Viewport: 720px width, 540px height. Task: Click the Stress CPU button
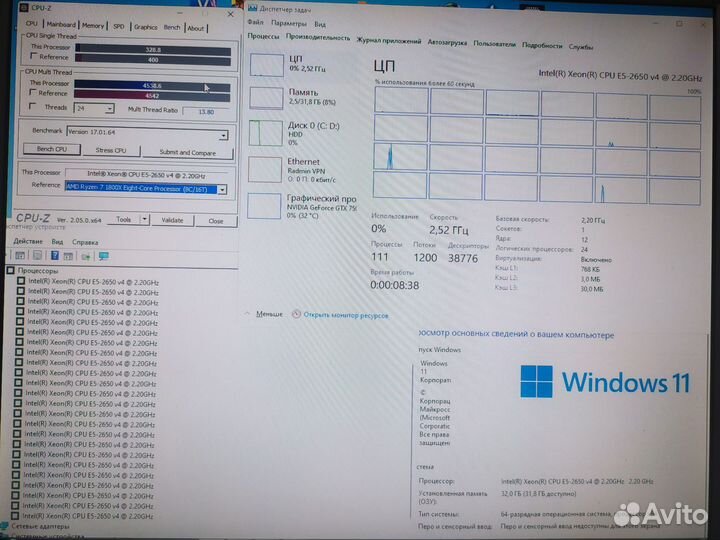click(x=111, y=150)
